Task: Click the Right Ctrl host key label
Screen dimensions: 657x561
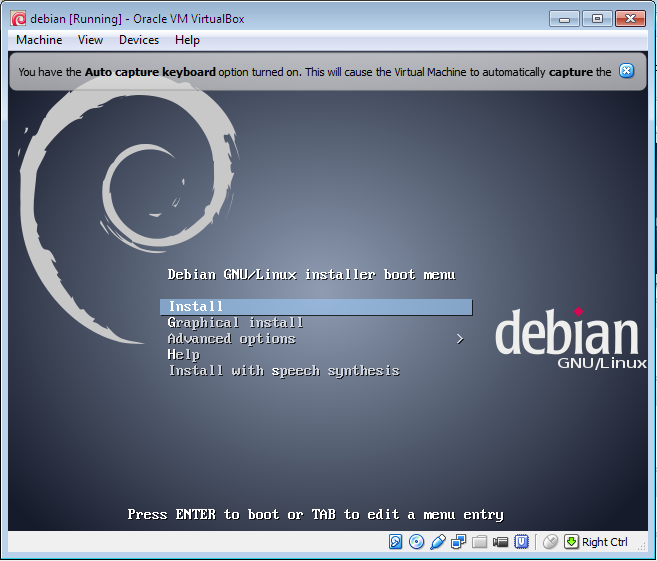Action: point(605,542)
